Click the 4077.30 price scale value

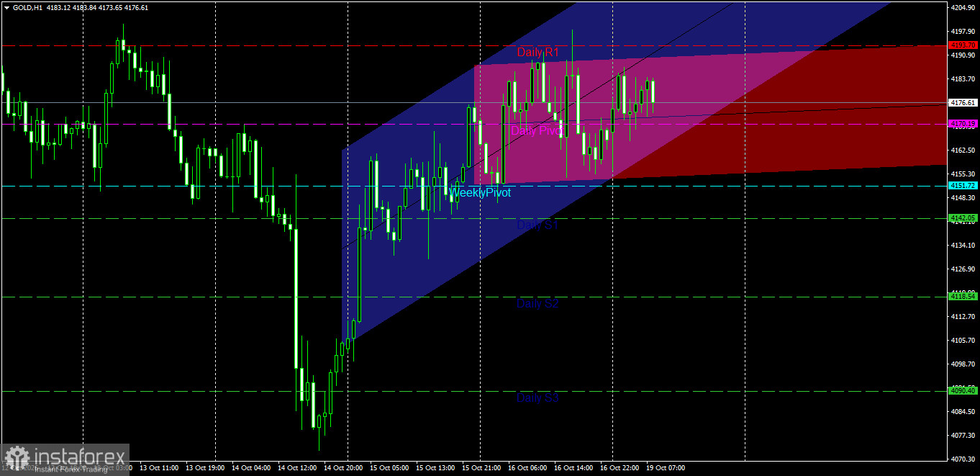pyautogui.click(x=963, y=436)
